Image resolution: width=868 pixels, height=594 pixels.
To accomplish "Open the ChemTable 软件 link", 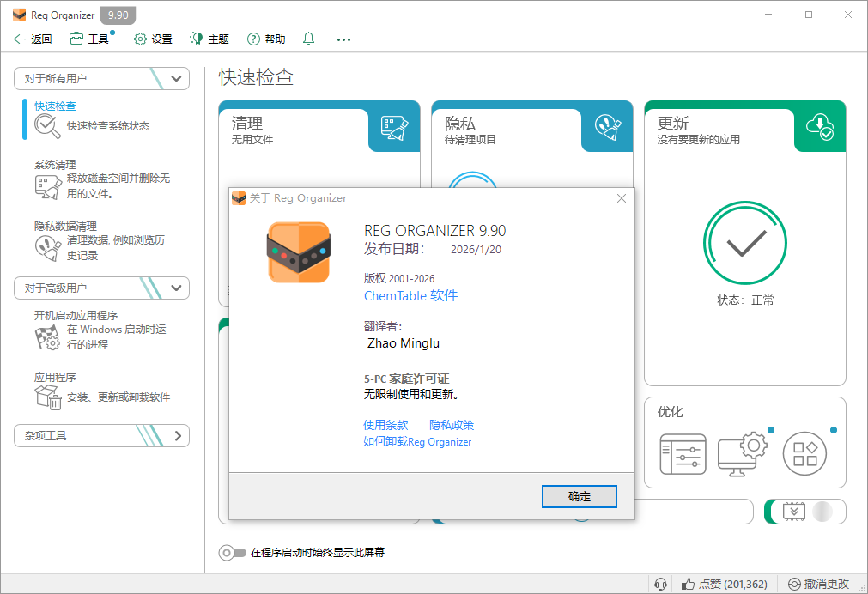I will [x=410, y=295].
